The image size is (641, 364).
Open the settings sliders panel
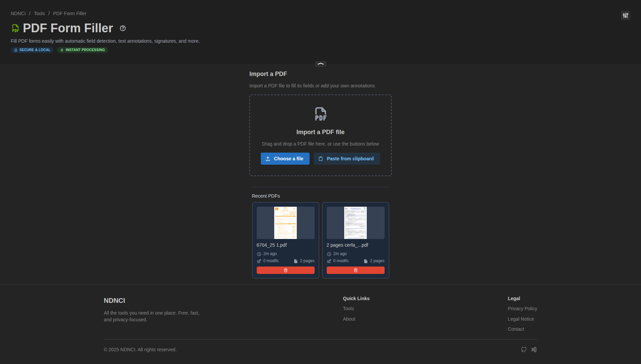(x=625, y=15)
